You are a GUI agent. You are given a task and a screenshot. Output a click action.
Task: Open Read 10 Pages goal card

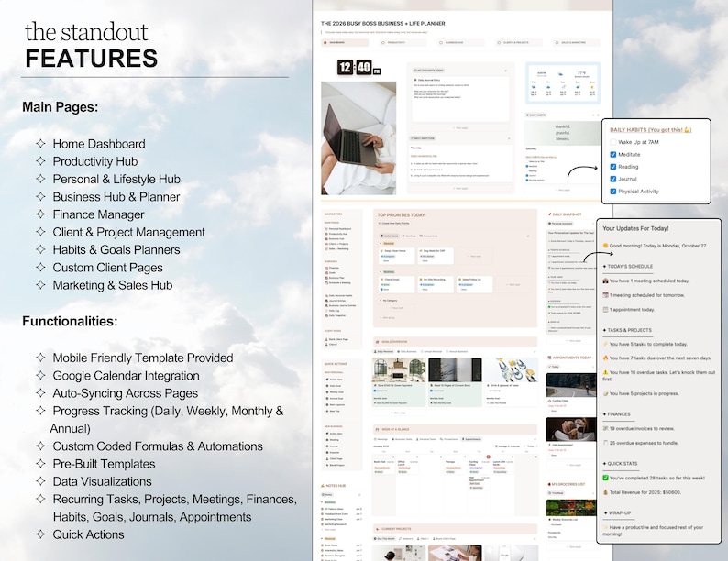click(x=455, y=382)
